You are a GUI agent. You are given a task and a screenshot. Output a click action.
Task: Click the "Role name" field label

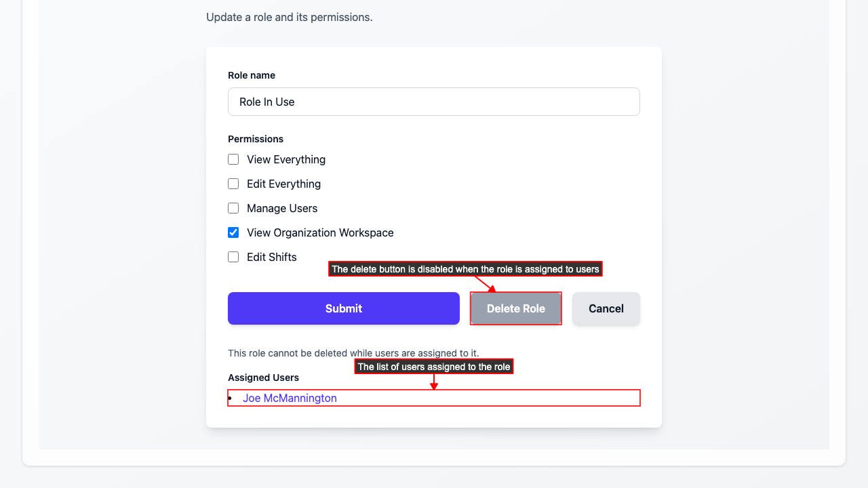pos(252,75)
